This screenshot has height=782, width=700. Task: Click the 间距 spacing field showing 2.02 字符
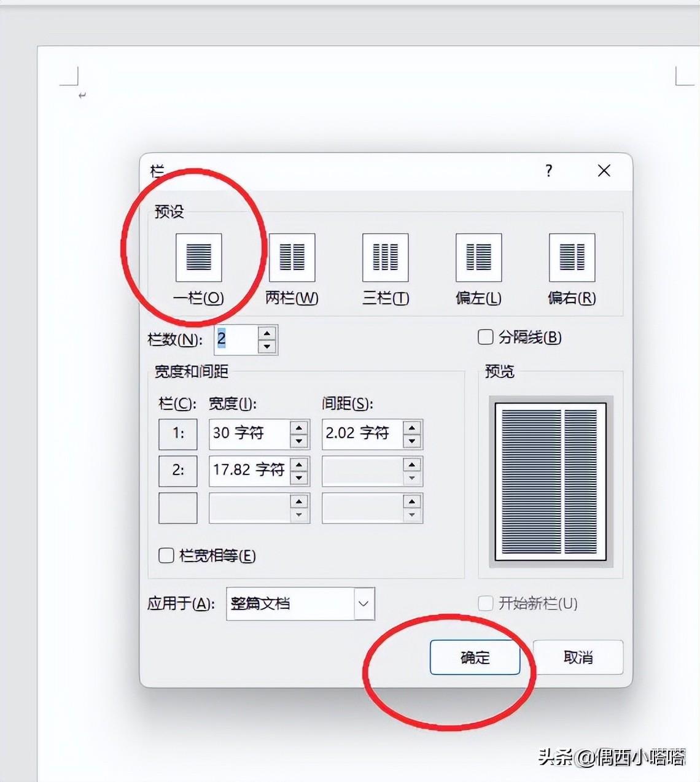coord(362,434)
